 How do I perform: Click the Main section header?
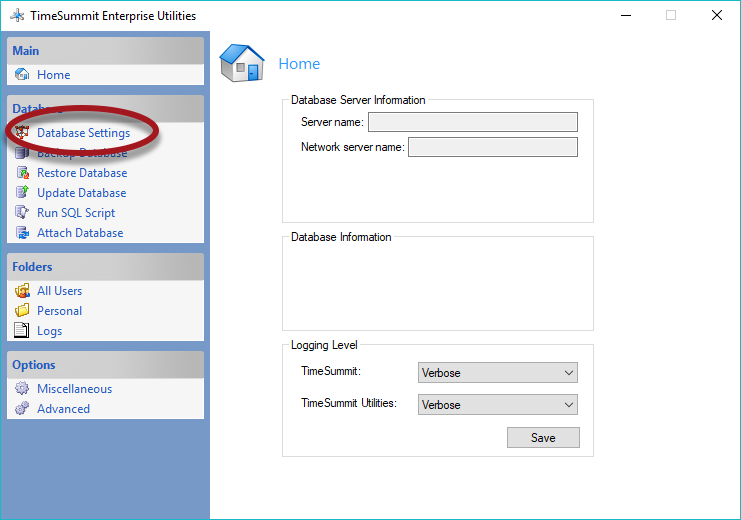pyautogui.click(x=105, y=51)
